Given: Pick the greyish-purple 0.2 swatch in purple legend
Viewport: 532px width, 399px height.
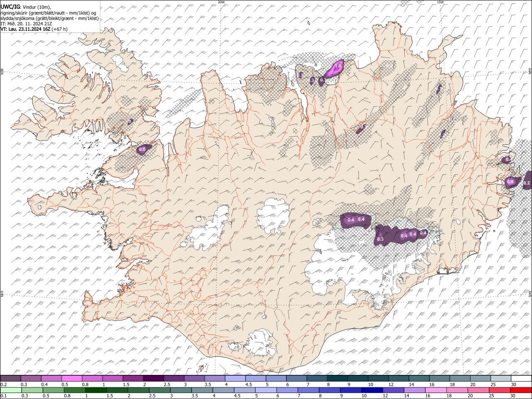Looking at the screenshot, I should tap(10, 378).
